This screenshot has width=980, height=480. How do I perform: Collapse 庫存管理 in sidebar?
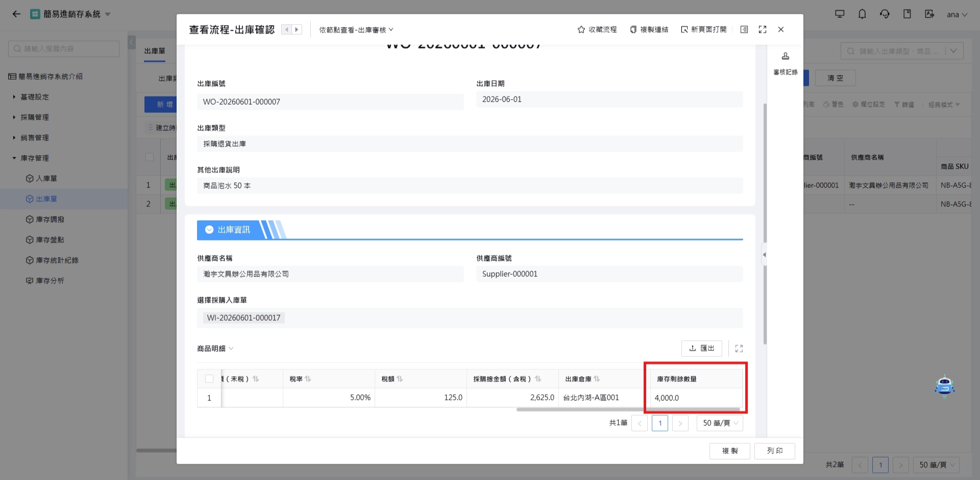pos(35,158)
